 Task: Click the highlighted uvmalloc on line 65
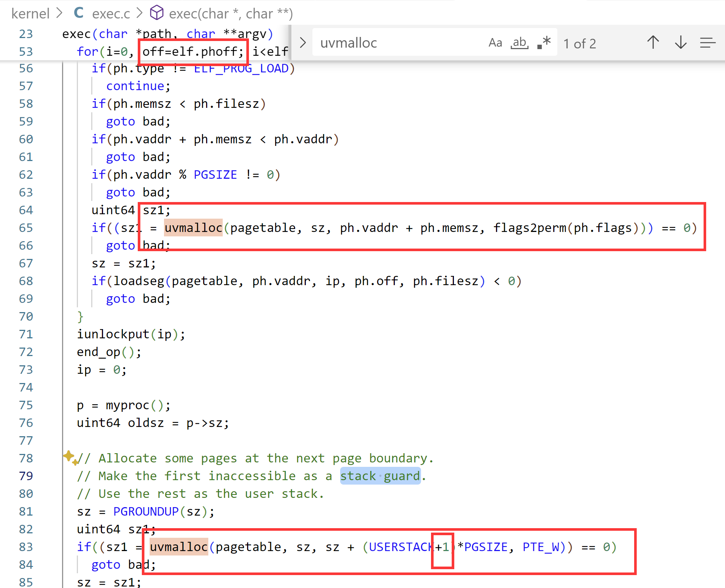click(193, 228)
